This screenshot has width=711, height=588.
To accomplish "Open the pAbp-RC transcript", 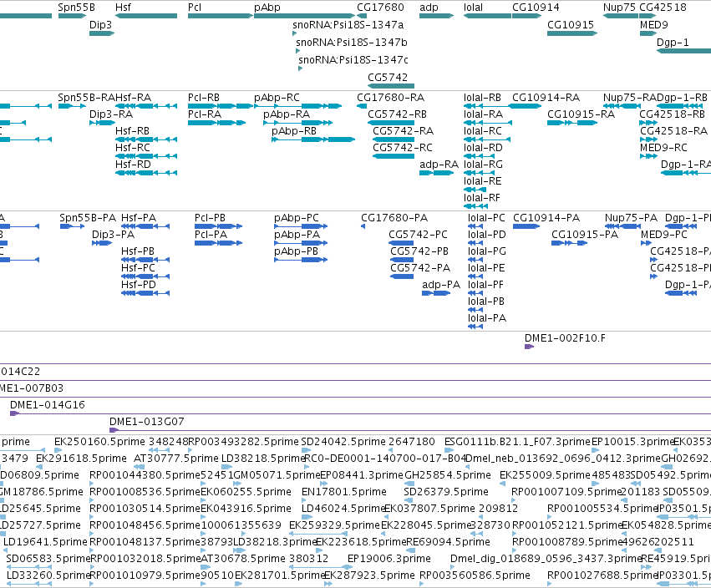I will tap(298, 106).
